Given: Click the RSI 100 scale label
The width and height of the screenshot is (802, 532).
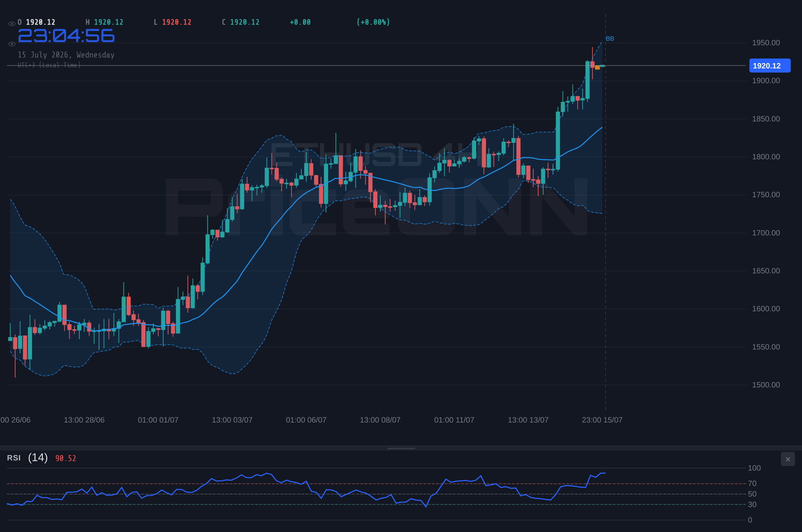Looking at the screenshot, I should tap(754, 468).
